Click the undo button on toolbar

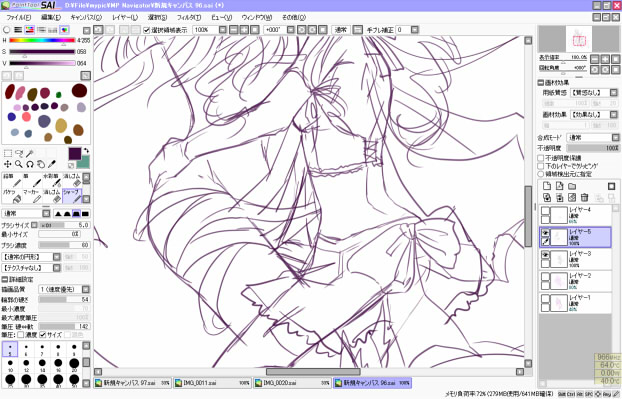[x=98, y=30]
